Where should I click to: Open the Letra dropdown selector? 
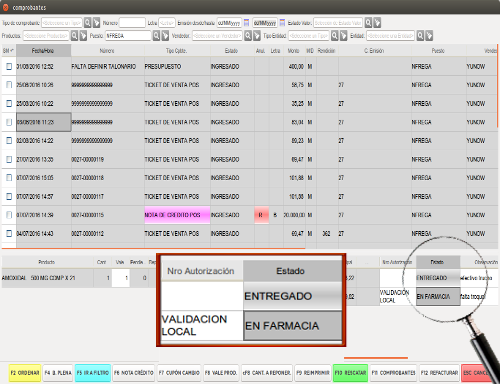point(167,23)
